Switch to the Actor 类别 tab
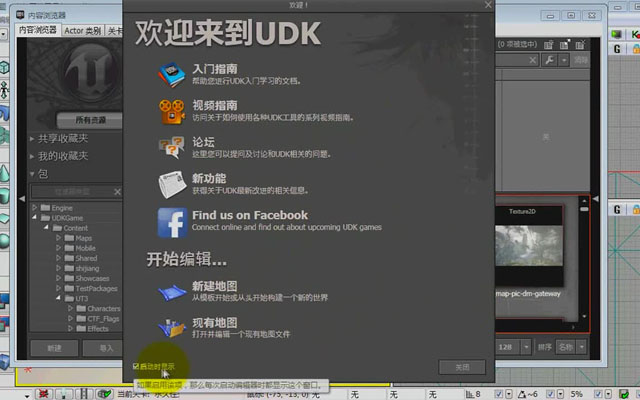 tap(82, 31)
